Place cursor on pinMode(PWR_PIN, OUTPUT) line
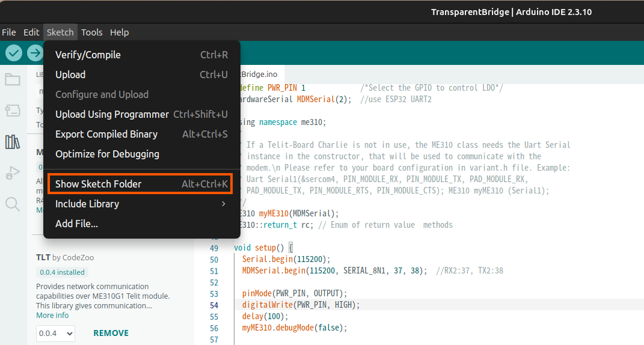 pos(295,293)
